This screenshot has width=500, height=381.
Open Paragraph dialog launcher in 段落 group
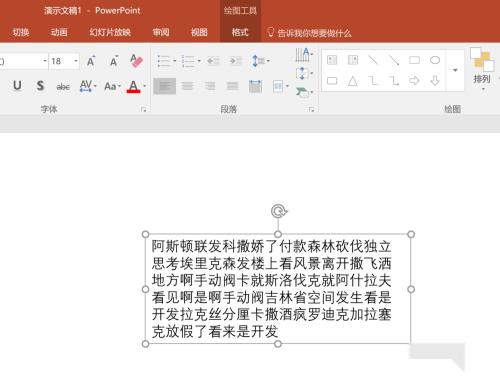click(312, 109)
